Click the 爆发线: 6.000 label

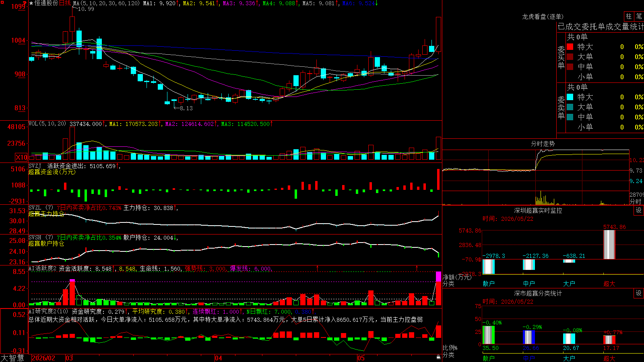click(x=250, y=269)
